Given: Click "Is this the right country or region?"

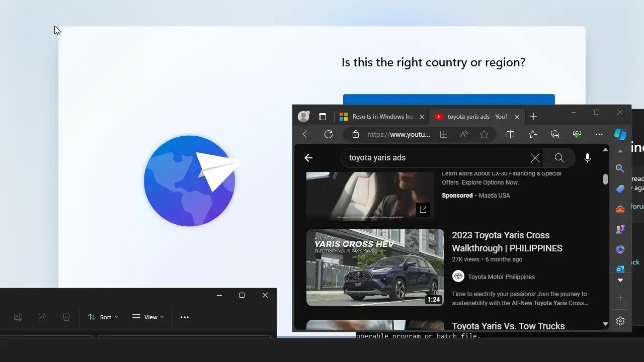Looking at the screenshot, I should (433, 62).
